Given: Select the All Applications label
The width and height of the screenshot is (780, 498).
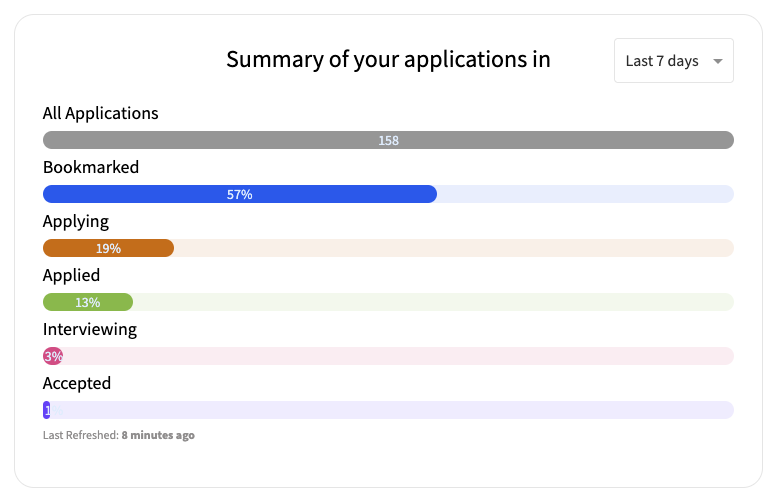Looking at the screenshot, I should click(100, 113).
